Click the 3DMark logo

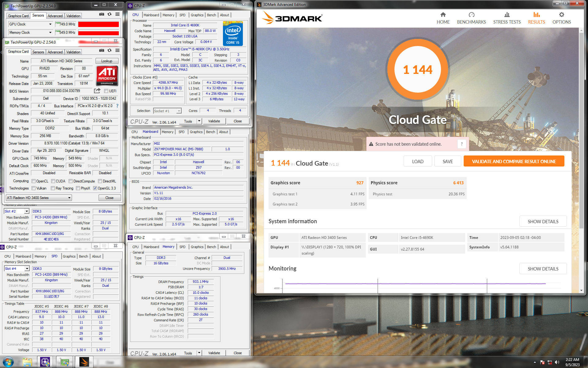click(292, 18)
